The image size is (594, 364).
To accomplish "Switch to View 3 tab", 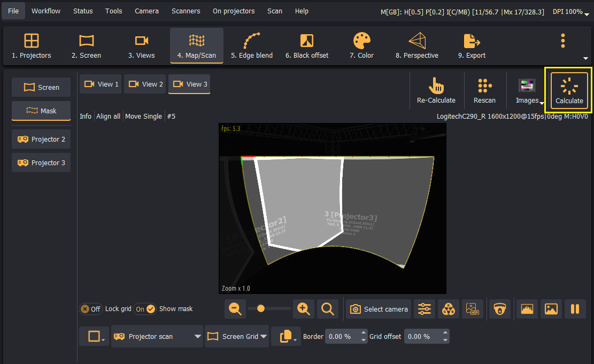I will (189, 84).
